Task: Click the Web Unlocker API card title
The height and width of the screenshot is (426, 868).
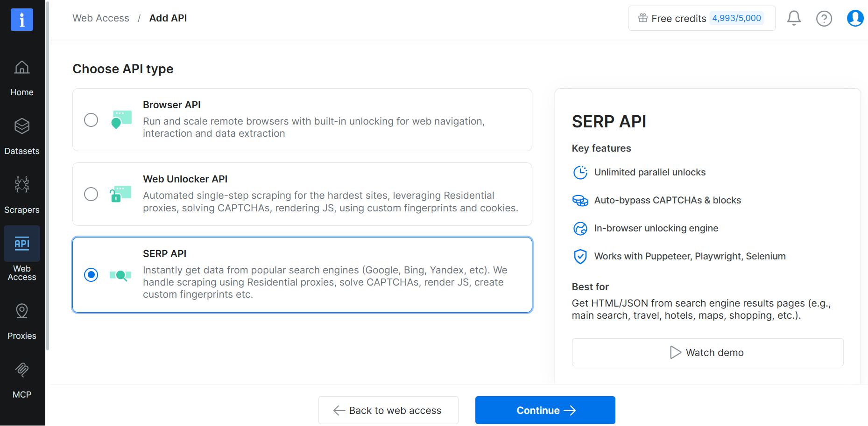Action: tap(185, 179)
